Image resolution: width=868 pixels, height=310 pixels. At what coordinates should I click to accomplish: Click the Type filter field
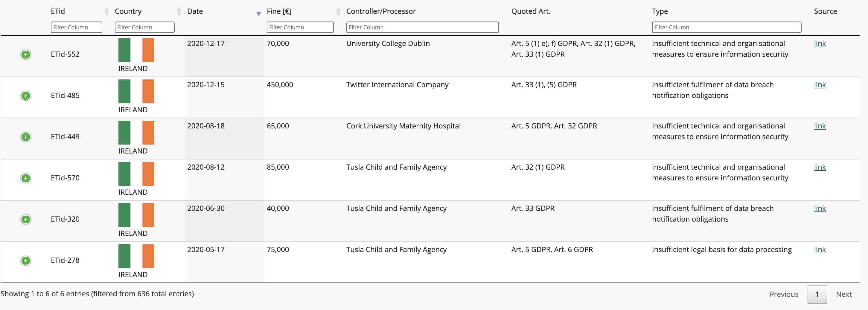727,27
